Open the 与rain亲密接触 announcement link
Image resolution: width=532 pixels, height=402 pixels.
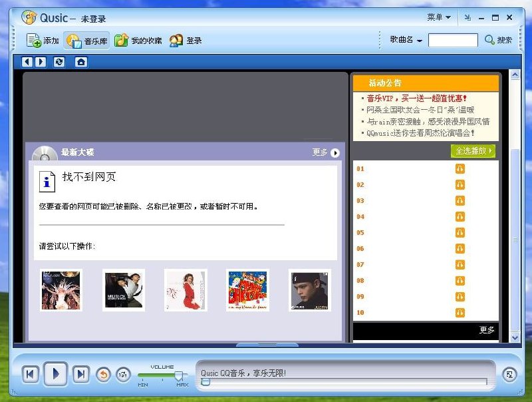pos(428,121)
